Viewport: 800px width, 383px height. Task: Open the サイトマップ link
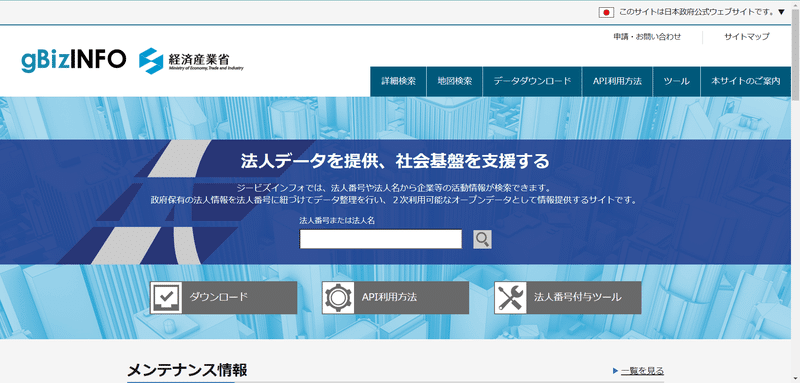(x=746, y=37)
